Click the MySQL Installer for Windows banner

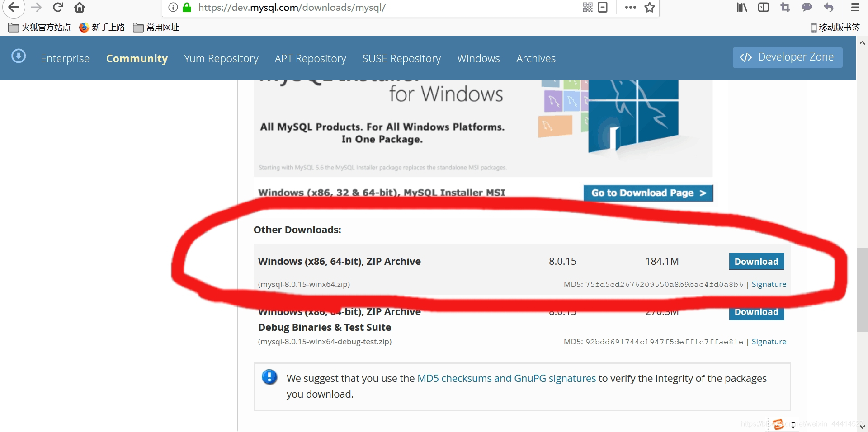point(483,128)
